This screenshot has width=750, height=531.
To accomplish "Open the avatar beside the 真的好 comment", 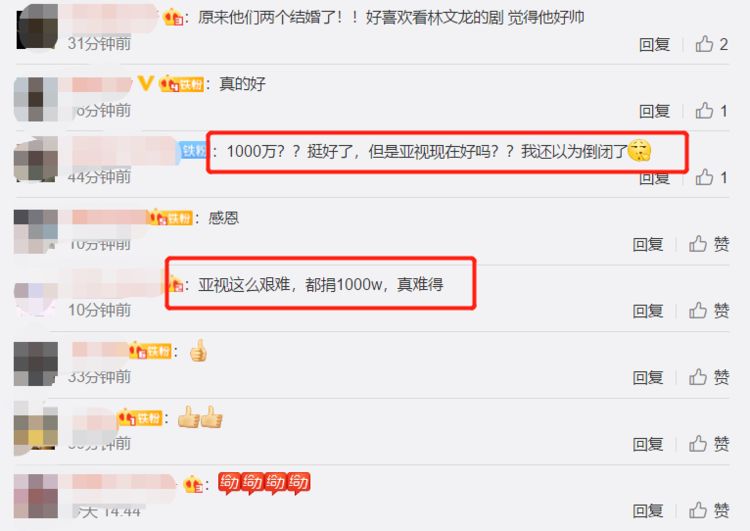I will click(36, 99).
